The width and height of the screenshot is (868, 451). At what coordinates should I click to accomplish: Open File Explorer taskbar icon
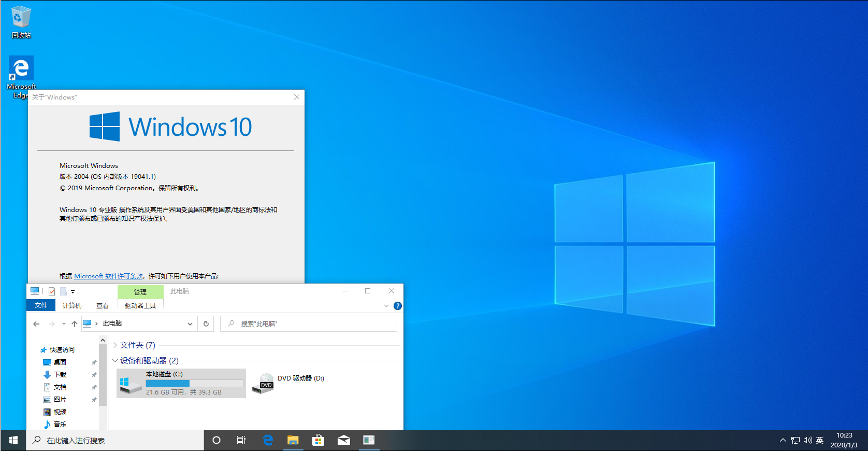pos(293,440)
